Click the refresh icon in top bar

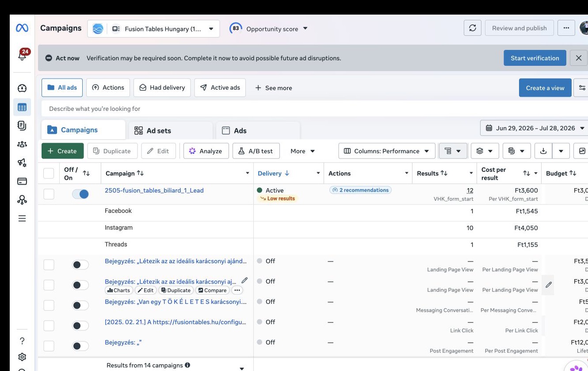coord(472,28)
